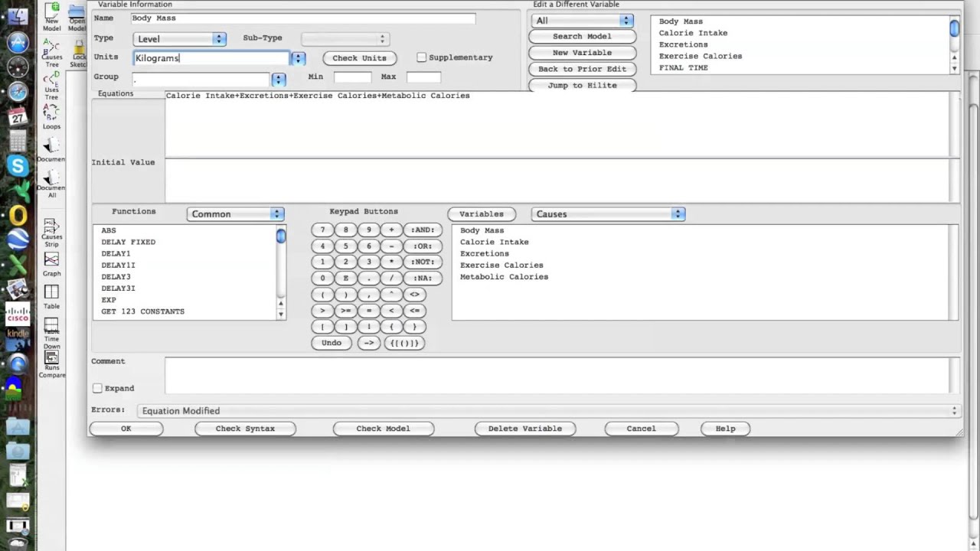Click the Document tool icon
The width and height of the screenshot is (980, 551).
[51, 150]
